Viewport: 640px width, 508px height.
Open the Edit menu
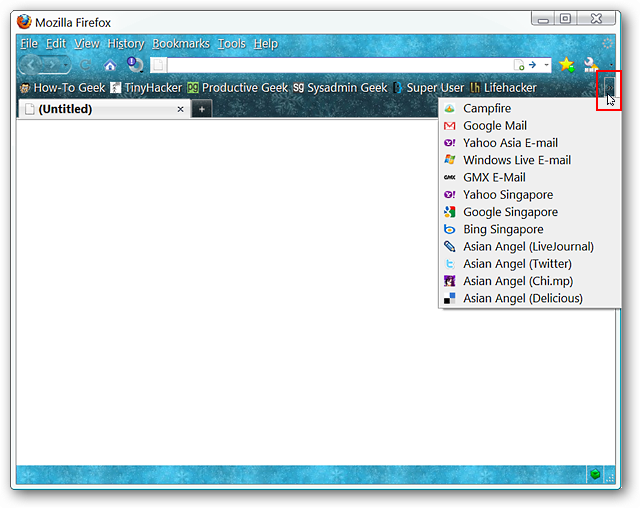pyautogui.click(x=56, y=44)
